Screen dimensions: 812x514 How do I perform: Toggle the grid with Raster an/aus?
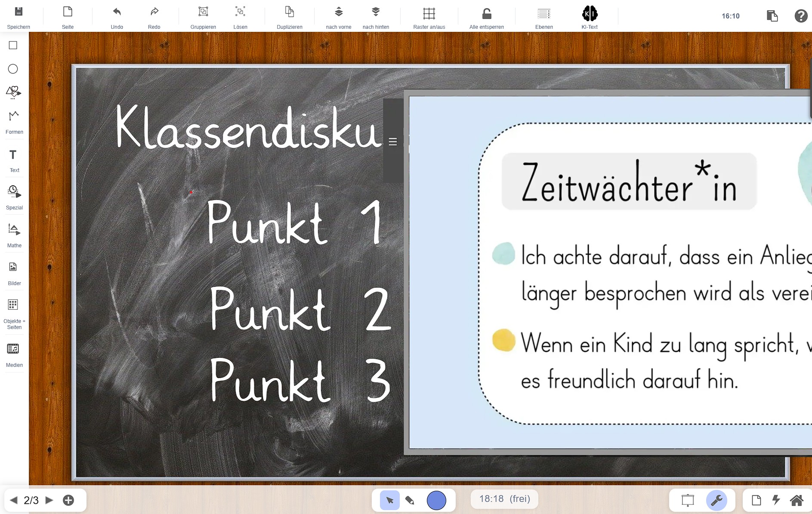(x=429, y=13)
